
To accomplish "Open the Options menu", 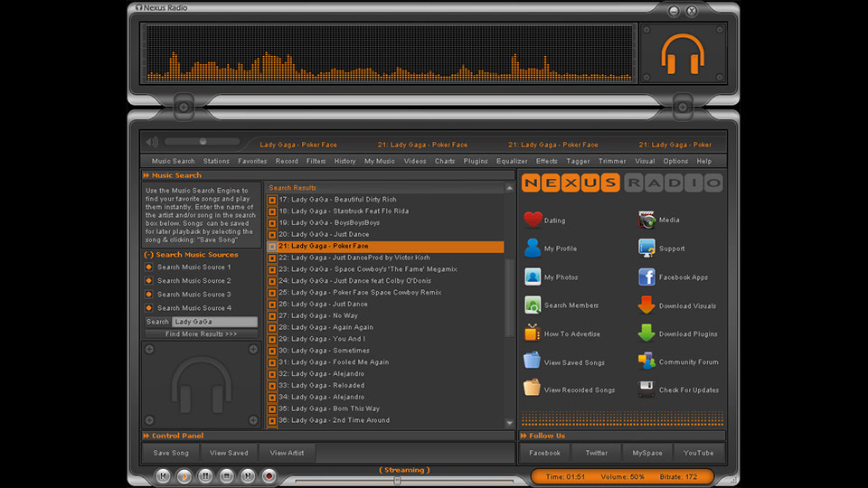I will click(x=675, y=161).
